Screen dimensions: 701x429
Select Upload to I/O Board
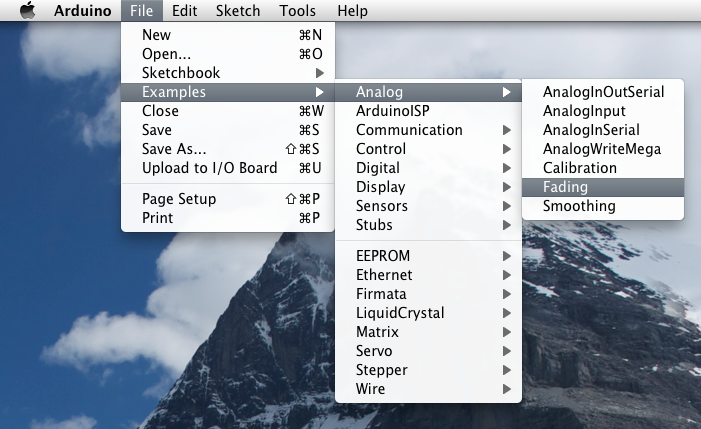coord(228,168)
